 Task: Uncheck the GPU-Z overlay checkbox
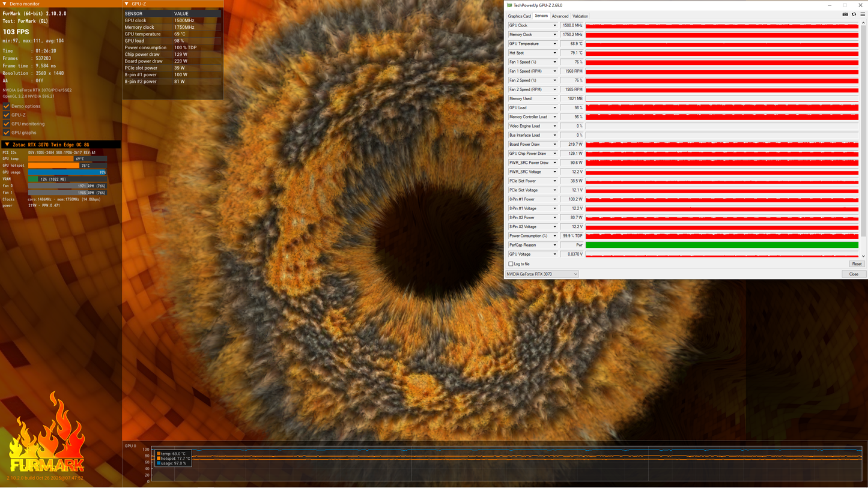7,115
